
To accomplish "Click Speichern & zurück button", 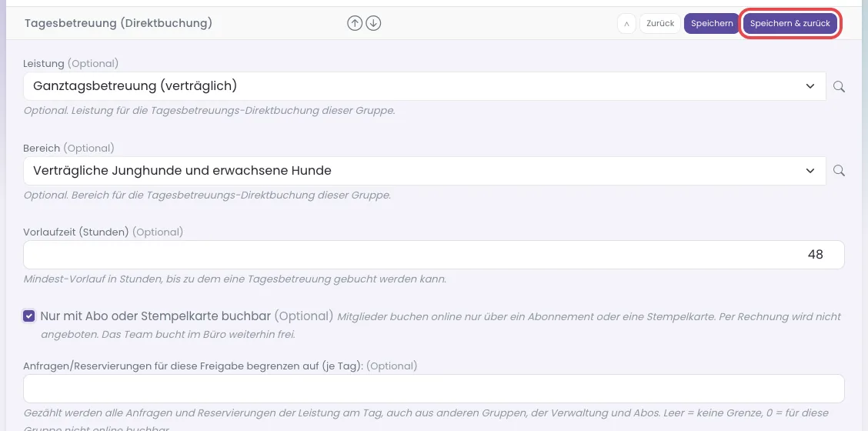I will (790, 23).
